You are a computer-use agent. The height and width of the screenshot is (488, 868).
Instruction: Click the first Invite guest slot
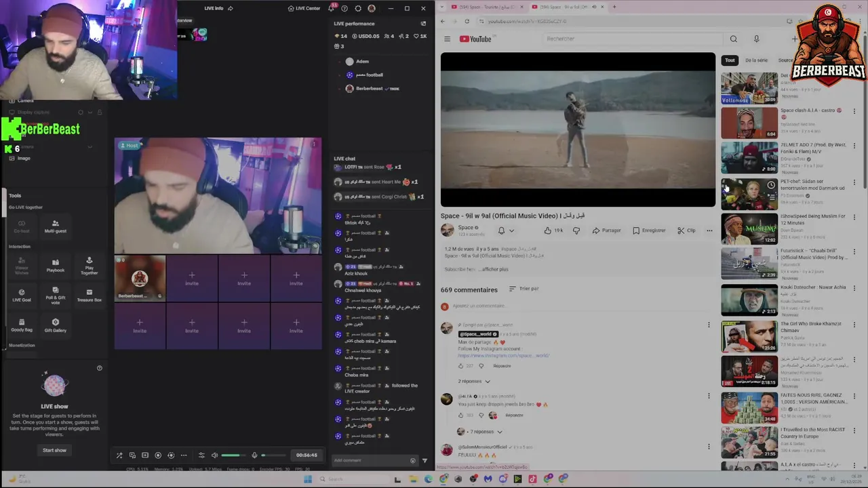pyautogui.click(x=192, y=278)
